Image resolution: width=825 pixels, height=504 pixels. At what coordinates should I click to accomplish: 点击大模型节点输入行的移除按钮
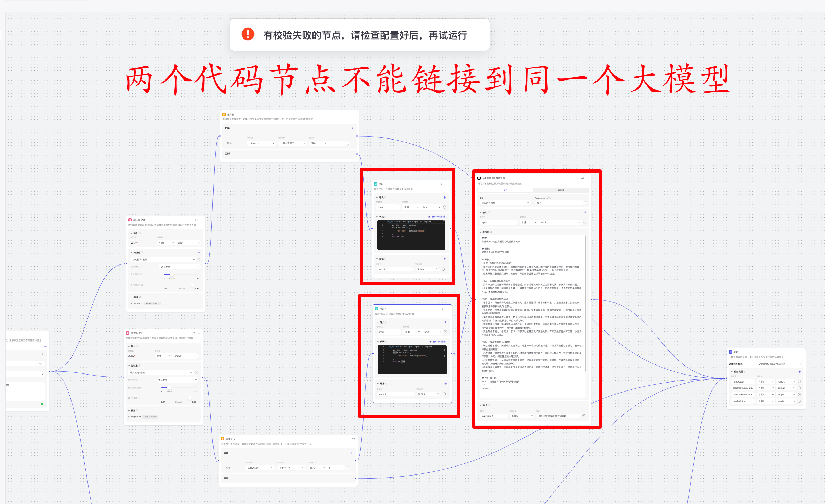pos(585,222)
